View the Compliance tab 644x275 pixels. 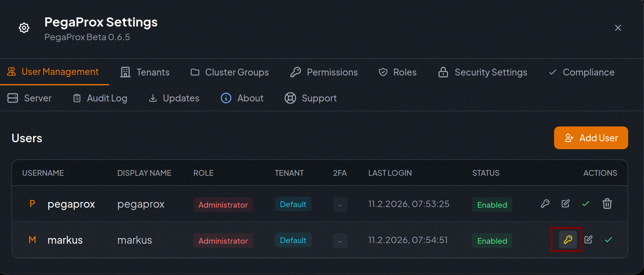(x=582, y=72)
